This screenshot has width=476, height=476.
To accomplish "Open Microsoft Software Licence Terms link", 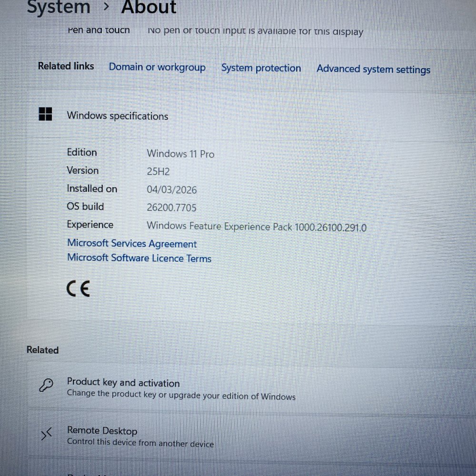I will [x=139, y=258].
